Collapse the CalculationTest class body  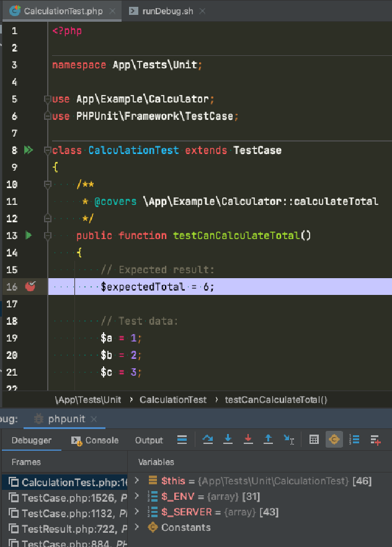pos(48,150)
